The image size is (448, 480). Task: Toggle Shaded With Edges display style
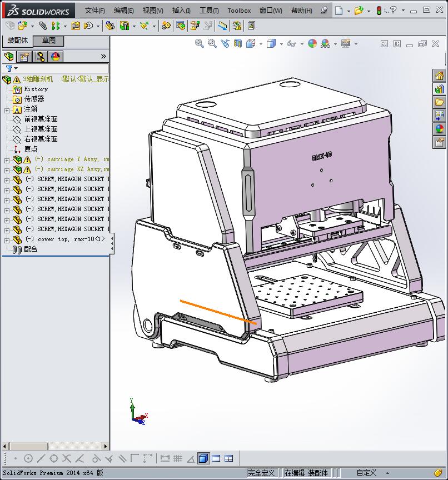pos(203,458)
